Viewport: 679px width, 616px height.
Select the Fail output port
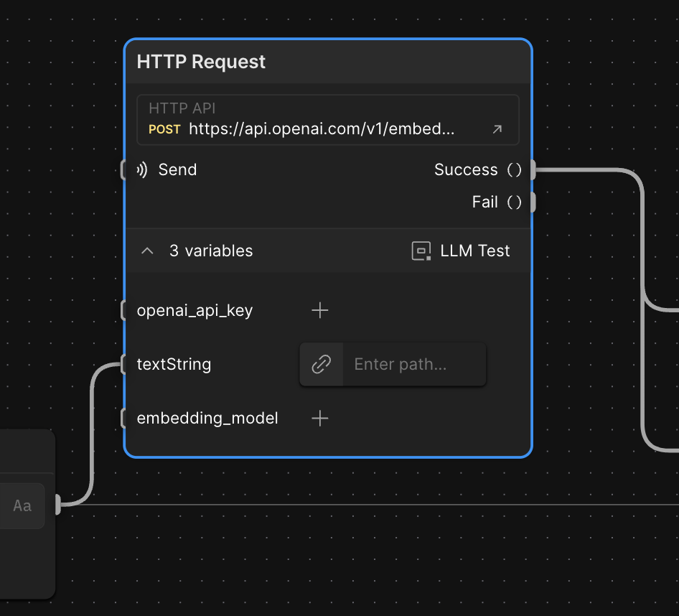point(533,202)
